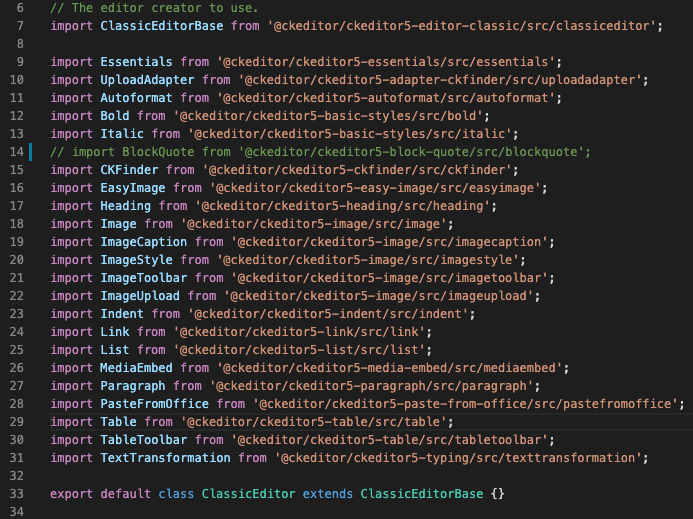693x519 pixels.
Task: Click the Paragraph identifier
Action: pyautogui.click(x=133, y=386)
